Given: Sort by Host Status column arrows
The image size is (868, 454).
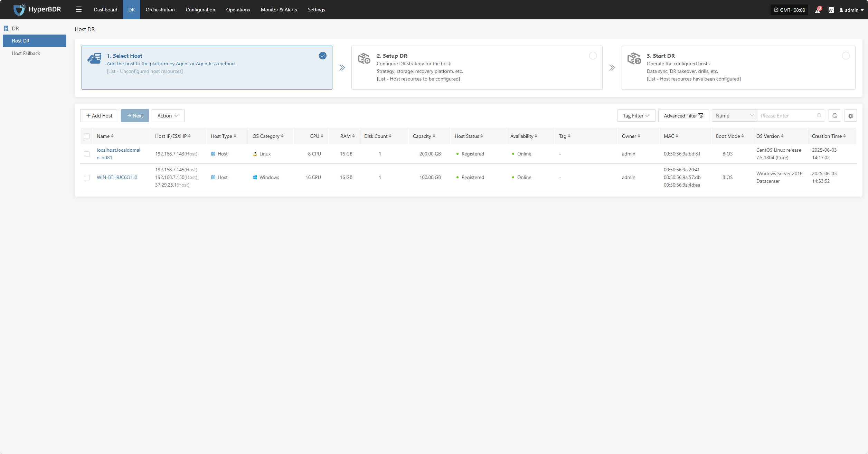Looking at the screenshot, I should (x=482, y=136).
